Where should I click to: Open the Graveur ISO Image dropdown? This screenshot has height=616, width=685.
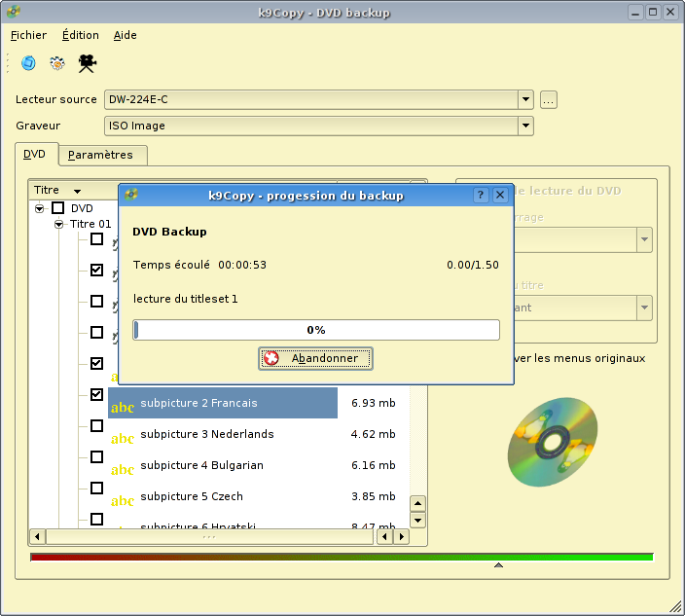(x=525, y=126)
